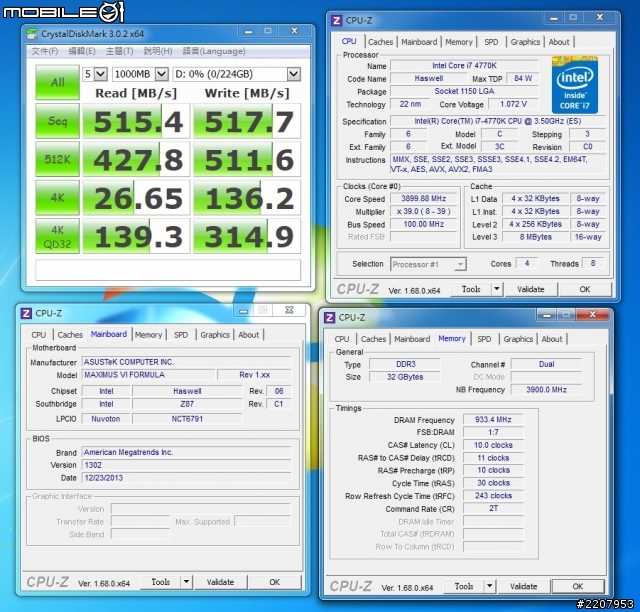Open the Processor #1 selection dropdown
640x612 pixels.
(x=428, y=264)
